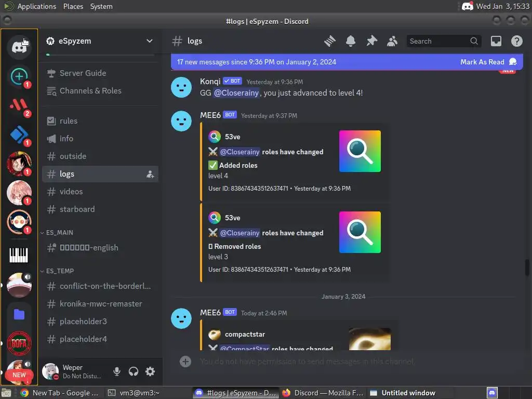Open the red double-slash server icon
The height and width of the screenshot is (399, 532).
pyautogui.click(x=19, y=105)
